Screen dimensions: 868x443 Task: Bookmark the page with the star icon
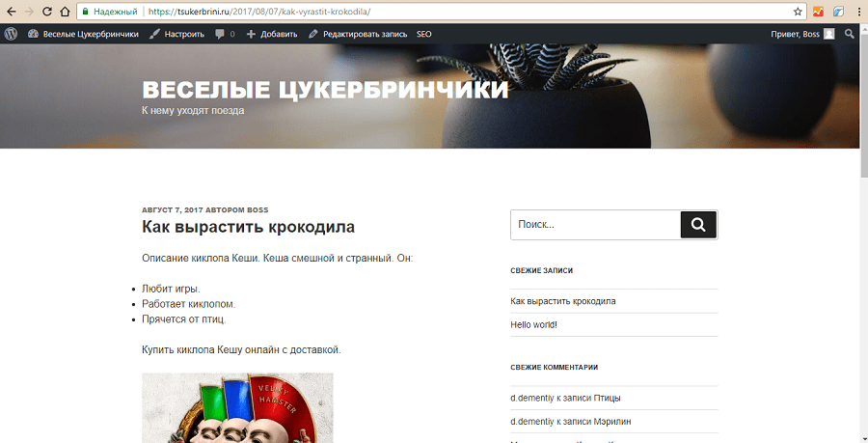(798, 11)
